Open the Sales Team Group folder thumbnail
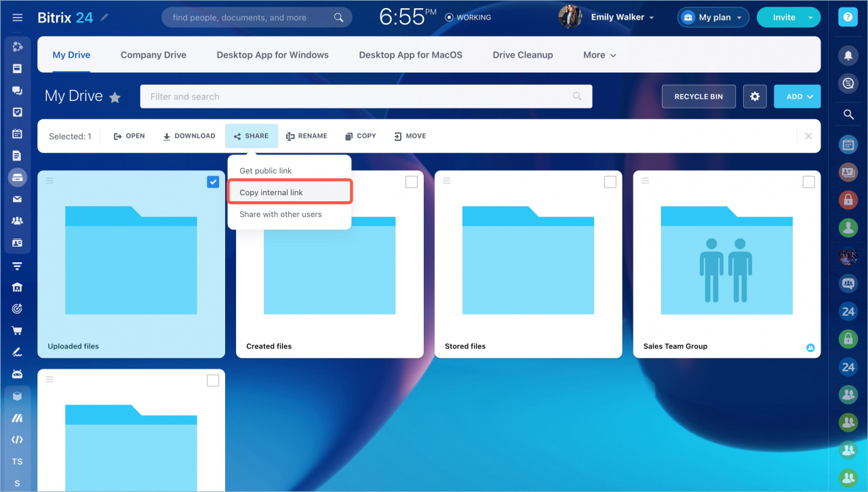 point(726,260)
